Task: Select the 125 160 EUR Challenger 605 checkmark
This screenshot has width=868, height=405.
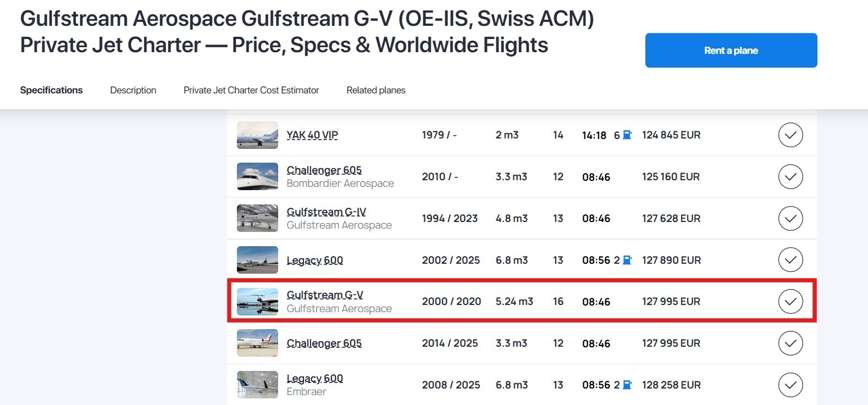Action: click(790, 177)
